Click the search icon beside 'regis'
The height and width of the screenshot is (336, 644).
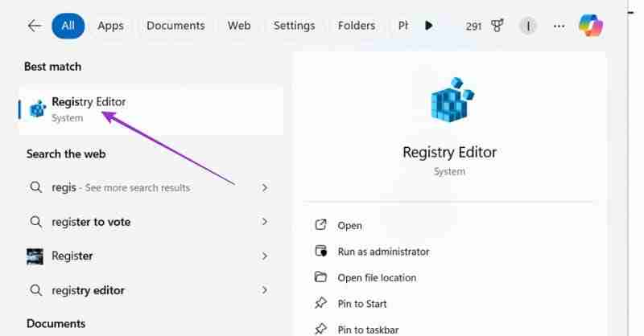point(35,187)
